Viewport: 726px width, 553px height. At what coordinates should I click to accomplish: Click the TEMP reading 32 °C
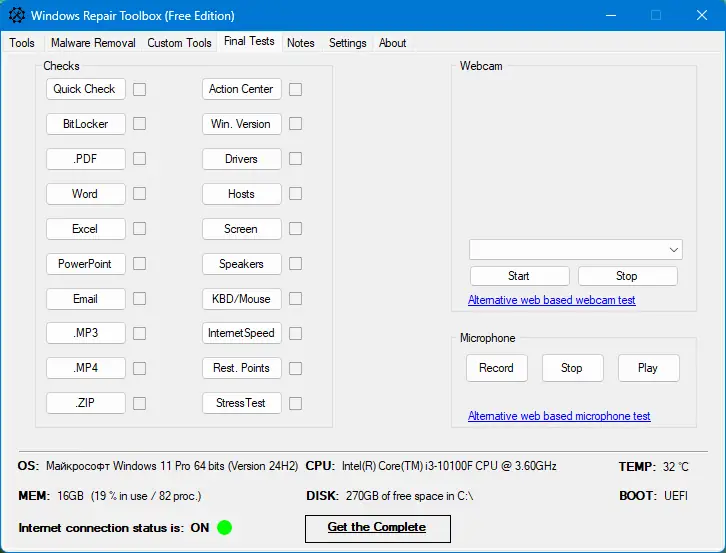(x=676, y=466)
